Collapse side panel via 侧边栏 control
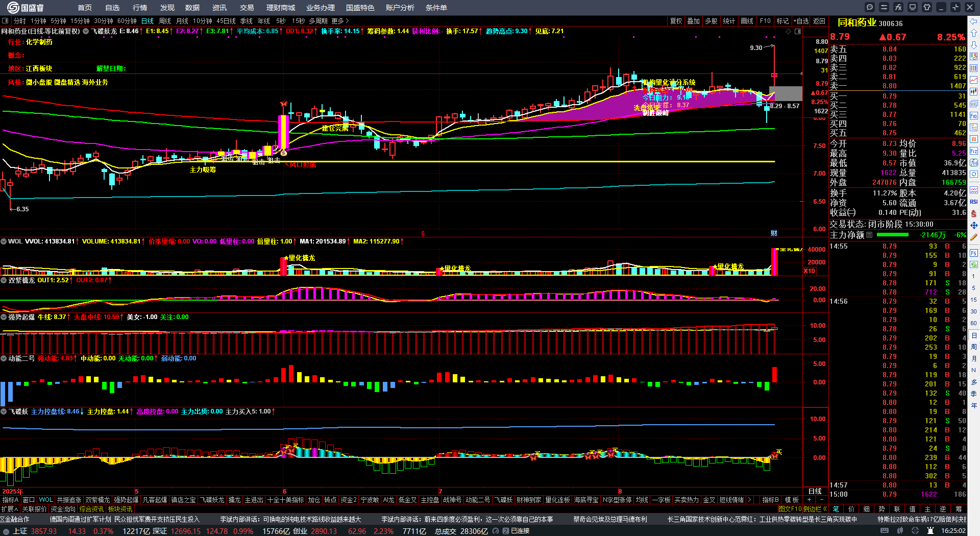980x536 pixels. (815, 509)
